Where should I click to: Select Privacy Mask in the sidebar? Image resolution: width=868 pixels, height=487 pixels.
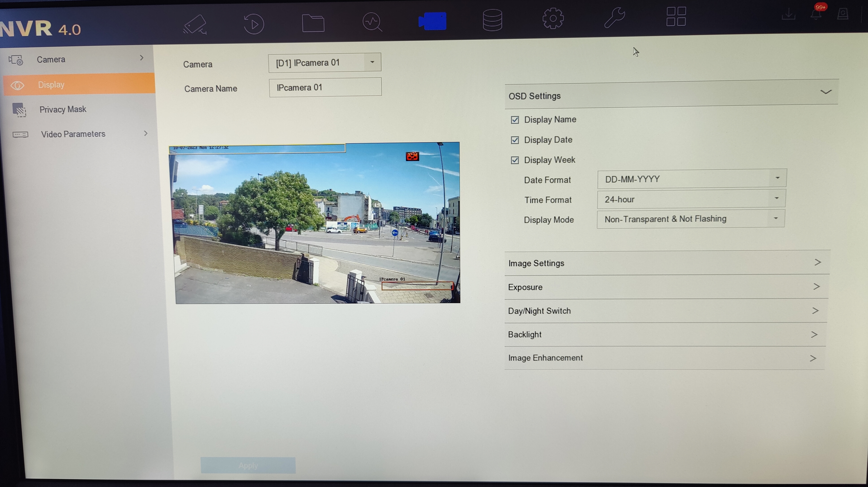pyautogui.click(x=63, y=109)
